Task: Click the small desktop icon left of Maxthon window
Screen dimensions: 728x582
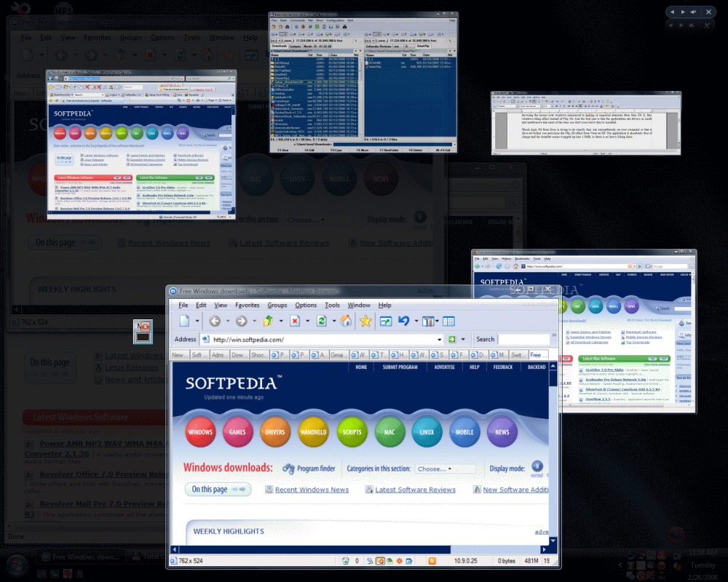Action: (x=143, y=332)
